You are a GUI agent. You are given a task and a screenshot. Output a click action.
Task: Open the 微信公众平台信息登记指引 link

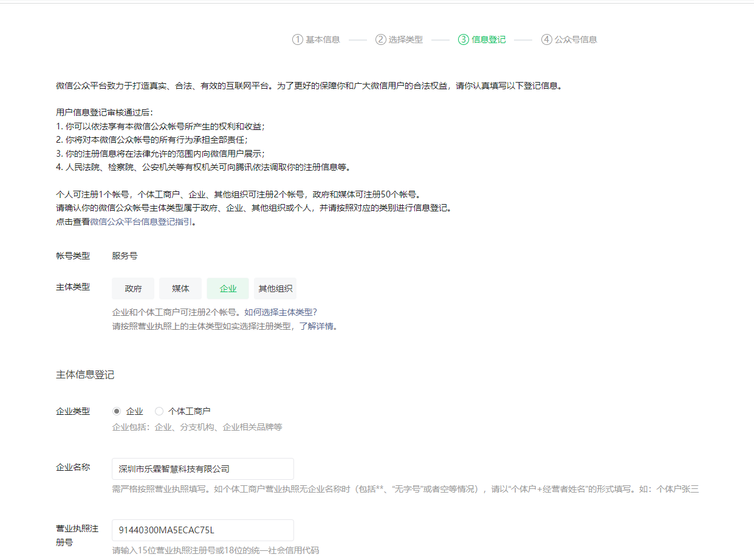tap(142, 222)
